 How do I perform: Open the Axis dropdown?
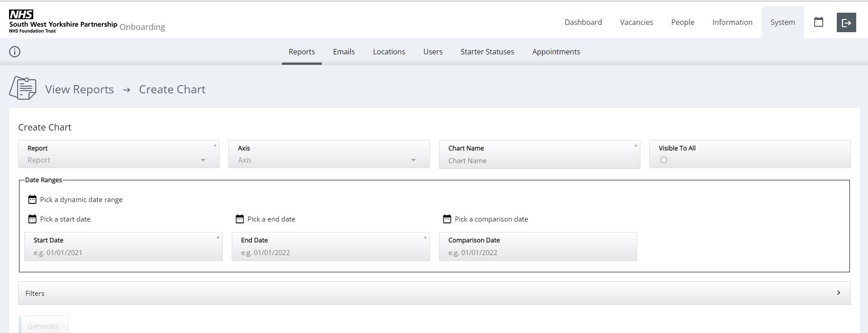point(329,160)
